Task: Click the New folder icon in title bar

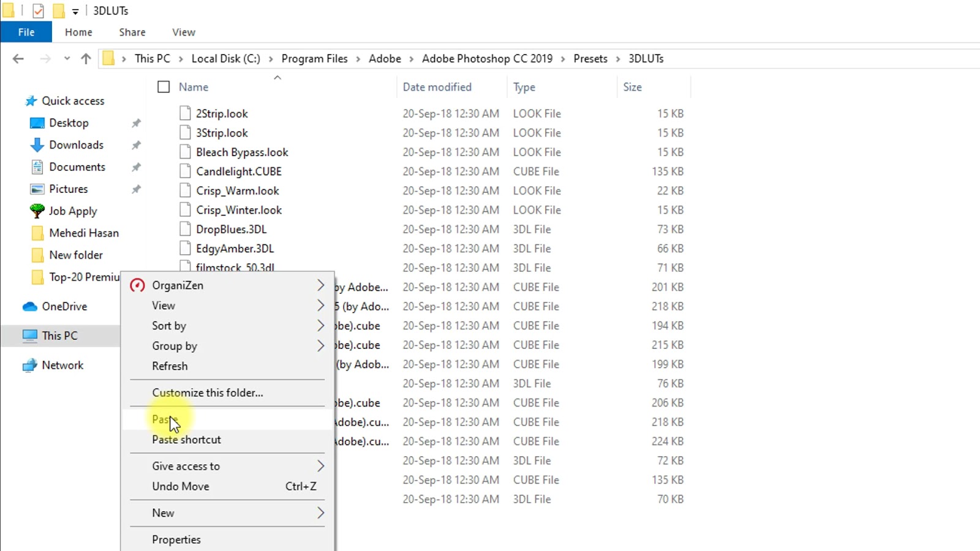Action: [59, 11]
